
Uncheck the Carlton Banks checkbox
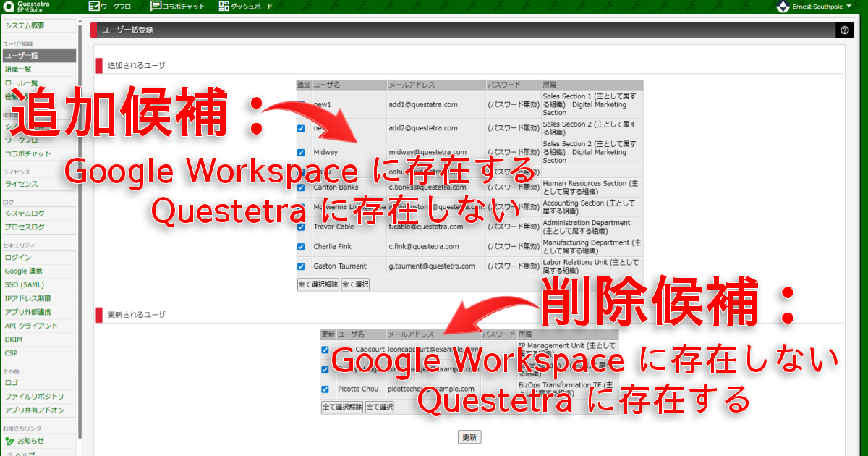click(301, 187)
